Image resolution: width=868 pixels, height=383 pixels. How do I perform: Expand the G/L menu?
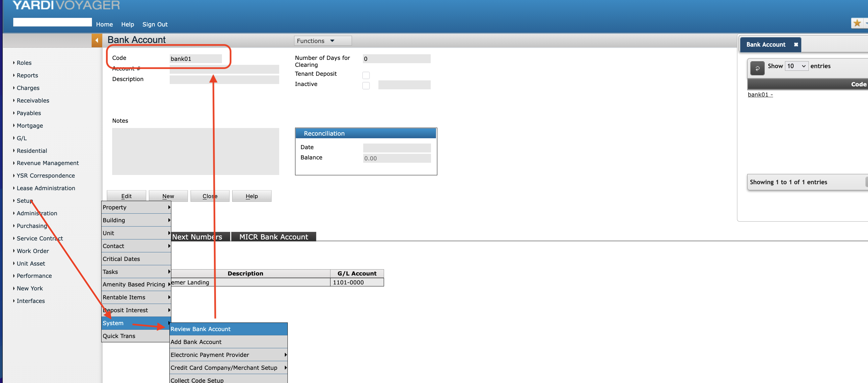tap(22, 138)
